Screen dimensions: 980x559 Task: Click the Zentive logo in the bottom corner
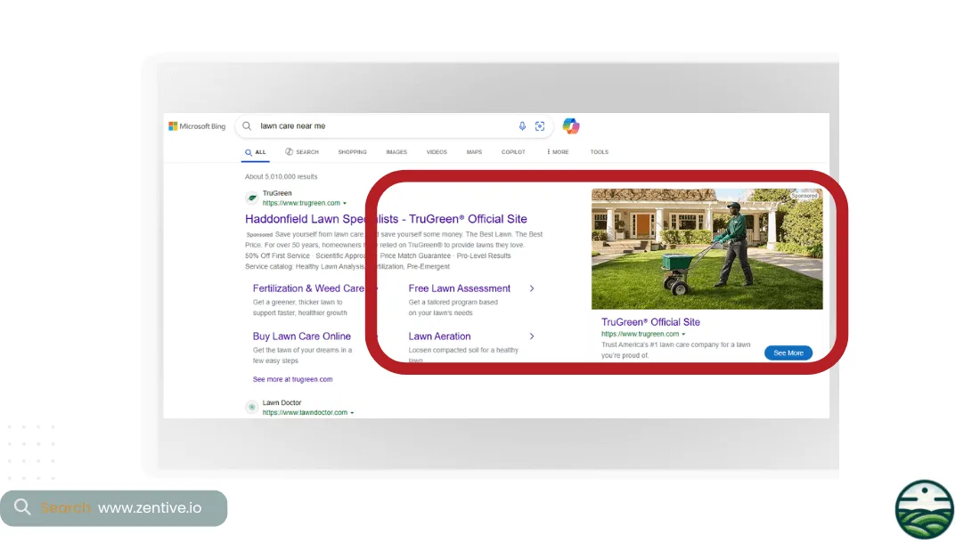tap(924, 509)
